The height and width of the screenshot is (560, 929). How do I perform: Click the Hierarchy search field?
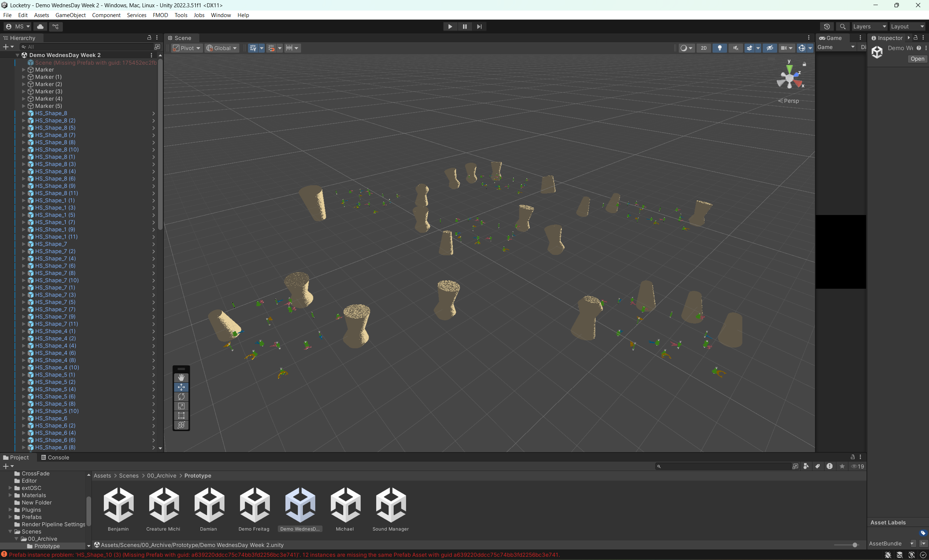[87, 47]
